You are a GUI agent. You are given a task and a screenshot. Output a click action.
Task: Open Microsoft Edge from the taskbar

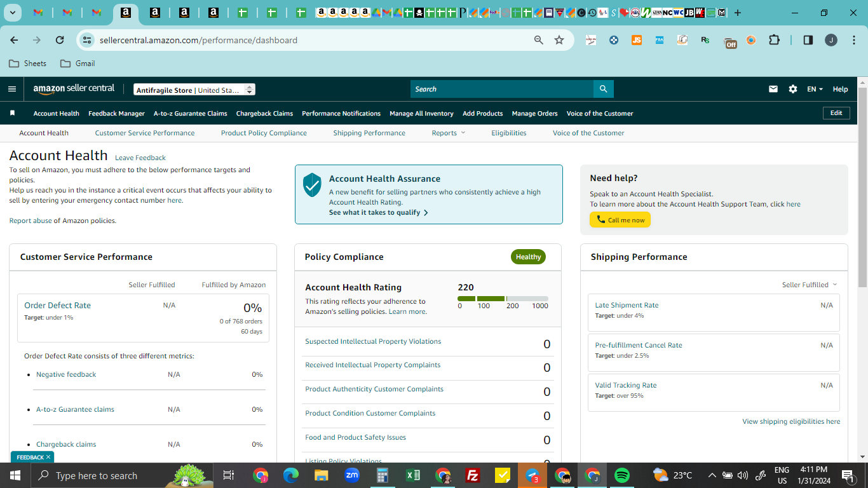point(291,475)
